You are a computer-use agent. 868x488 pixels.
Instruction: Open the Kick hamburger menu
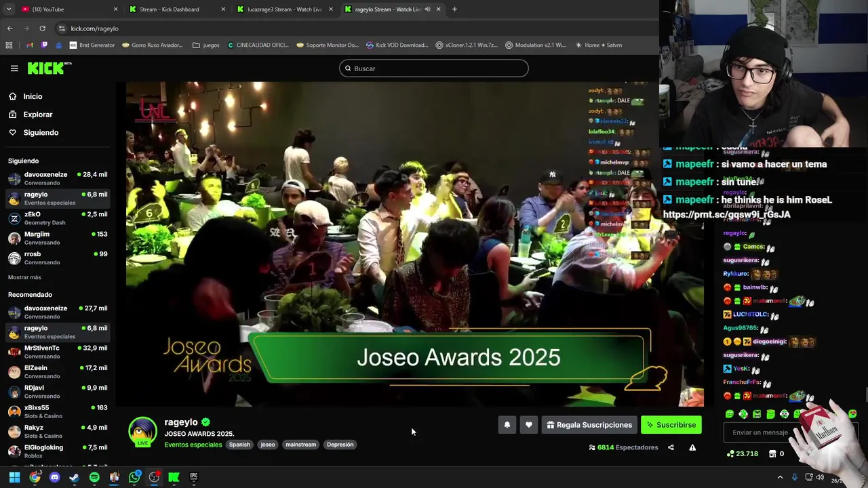(14, 68)
